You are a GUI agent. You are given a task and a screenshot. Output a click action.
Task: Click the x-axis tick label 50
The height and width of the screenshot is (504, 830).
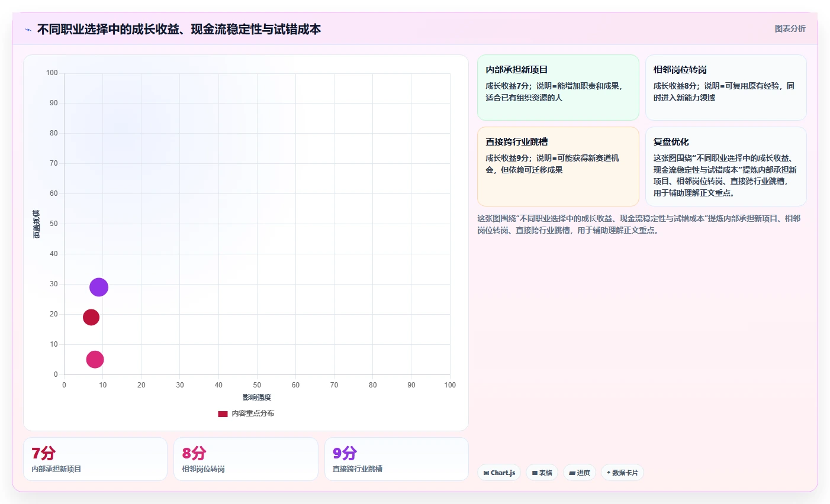257,385
